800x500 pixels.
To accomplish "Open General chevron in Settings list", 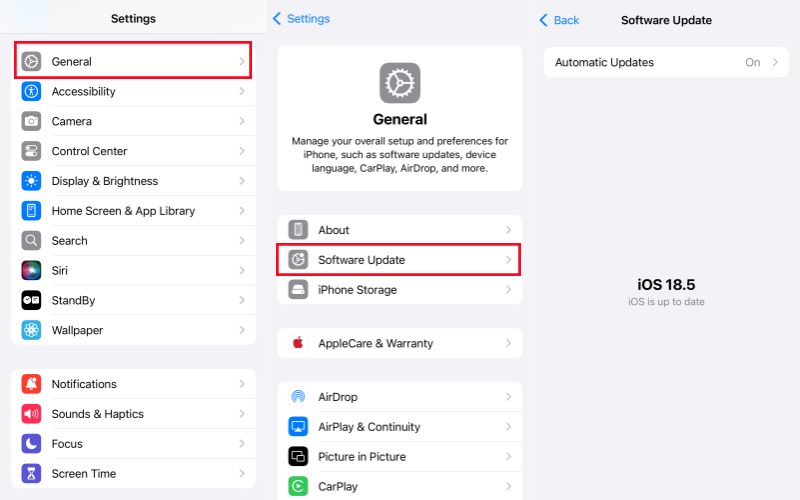I will (x=242, y=61).
